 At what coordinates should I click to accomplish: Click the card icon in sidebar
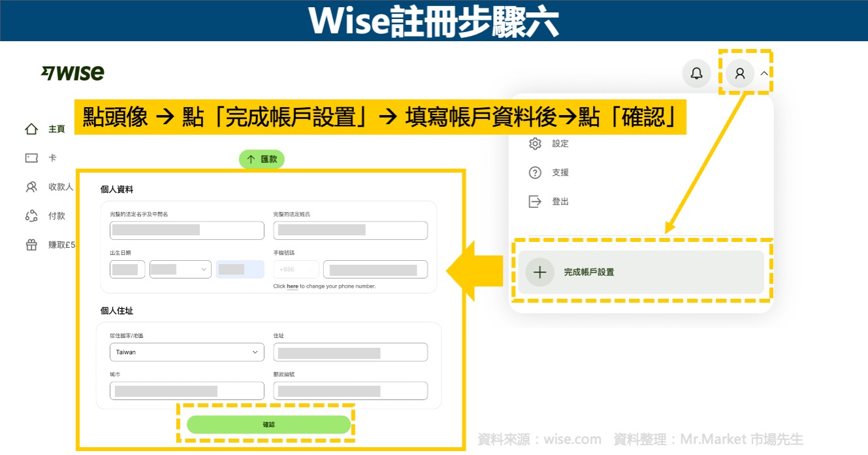tap(31, 158)
